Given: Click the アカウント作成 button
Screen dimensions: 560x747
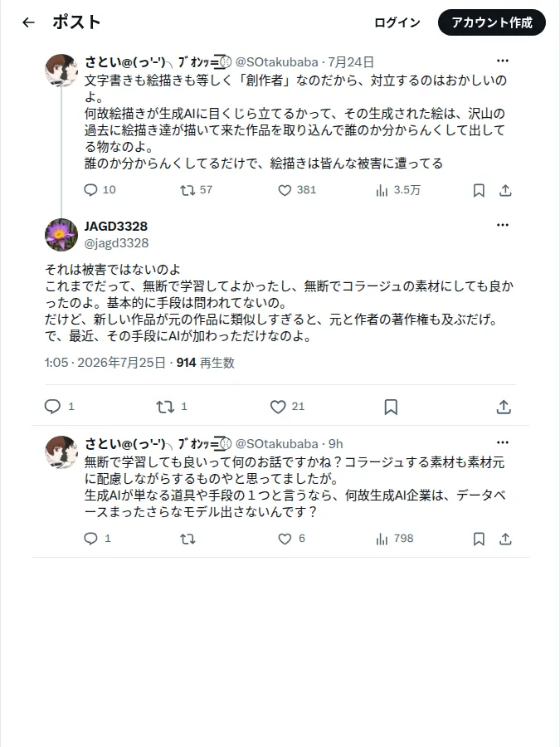Looking at the screenshot, I should click(x=492, y=22).
